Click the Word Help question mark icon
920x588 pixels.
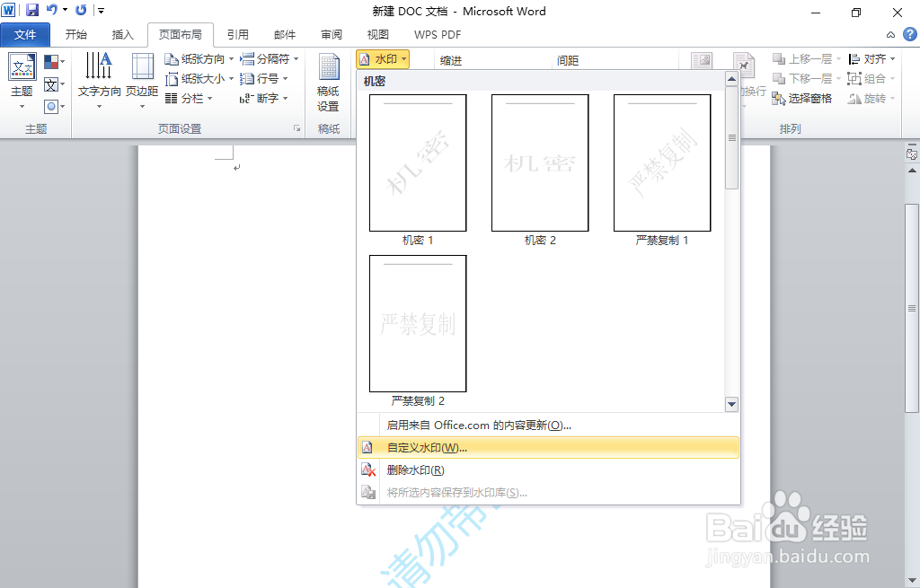pos(909,34)
